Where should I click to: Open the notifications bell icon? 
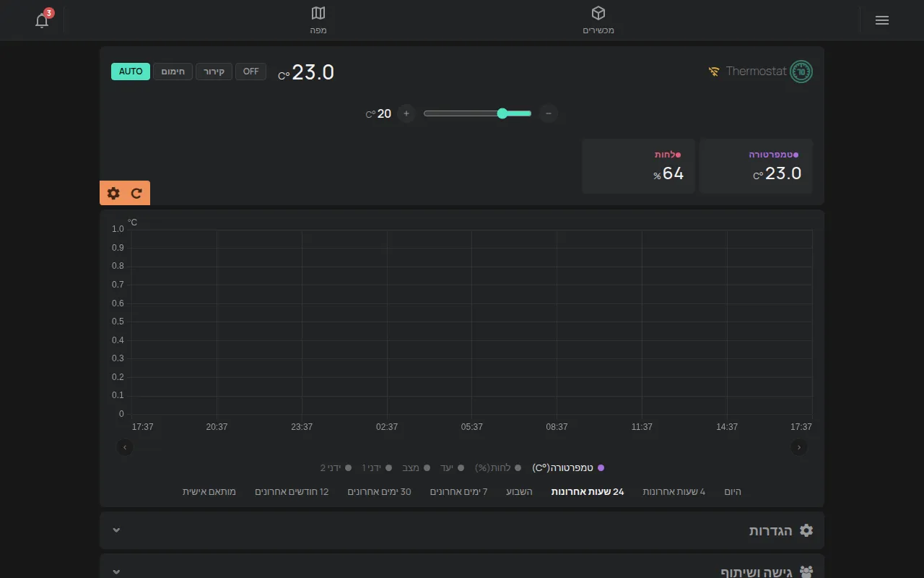tap(42, 20)
